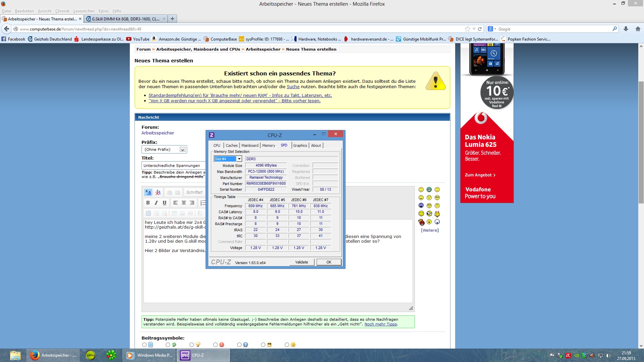Open the Mainboard tab in CPU-Z
The image size is (644, 362).
250,145
